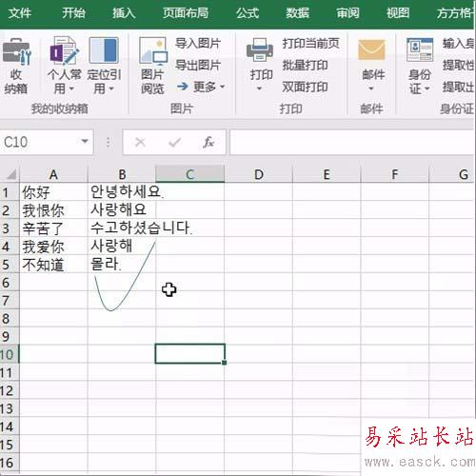The width and height of the screenshot is (476, 476).
Task: Select column C header
Action: click(x=189, y=174)
